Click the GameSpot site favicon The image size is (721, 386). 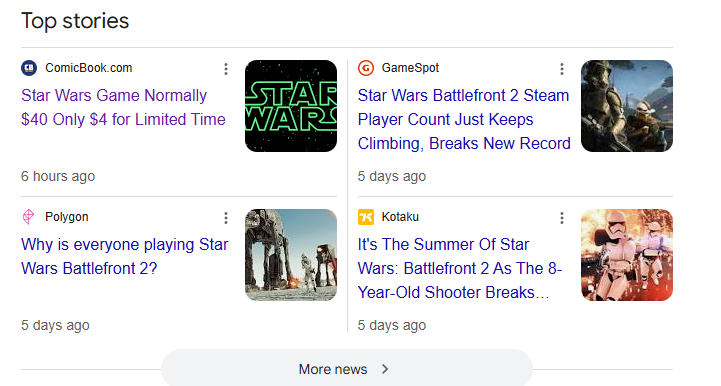(366, 68)
